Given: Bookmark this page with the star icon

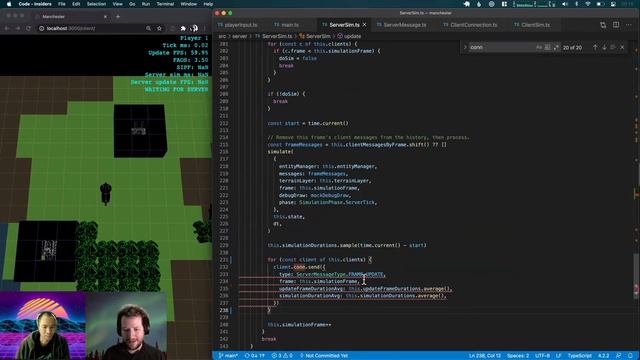Looking at the screenshot, I should pyautogui.click(x=159, y=29).
